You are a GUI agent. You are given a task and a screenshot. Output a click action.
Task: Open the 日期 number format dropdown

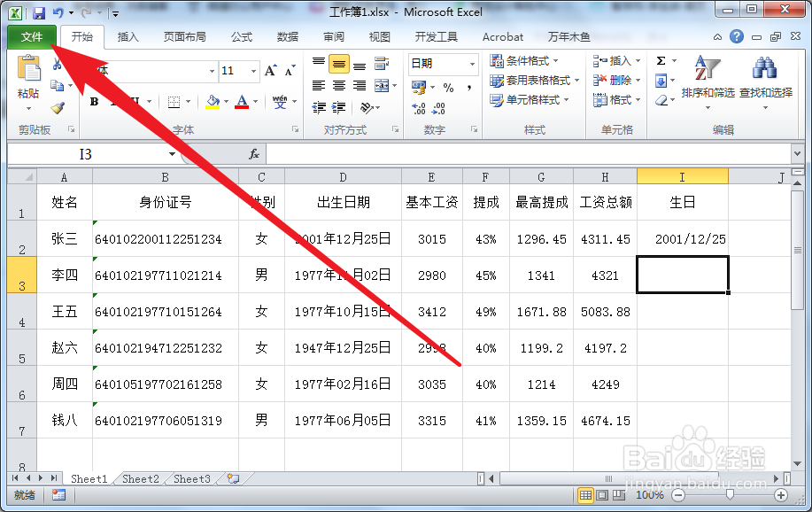(x=472, y=64)
